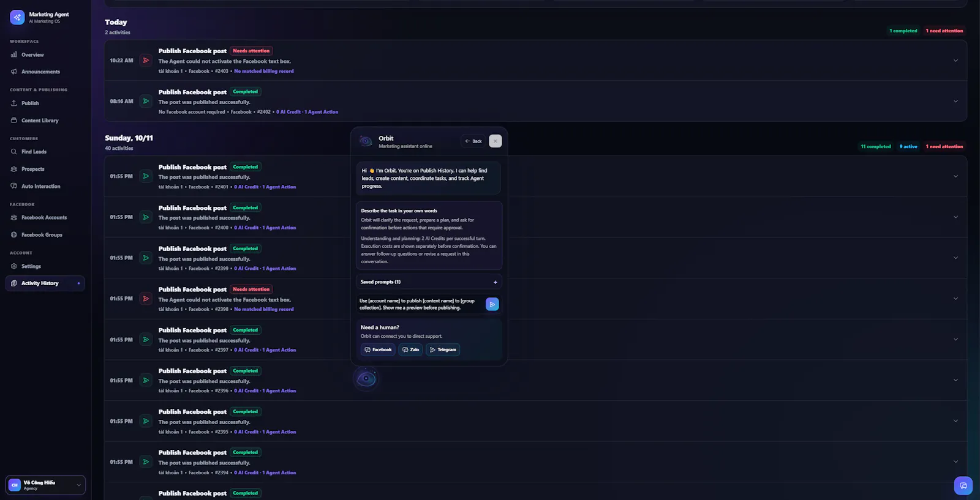Click No matched billing record link for #2398
Screen dimensions: 980x500
[x=264, y=310]
